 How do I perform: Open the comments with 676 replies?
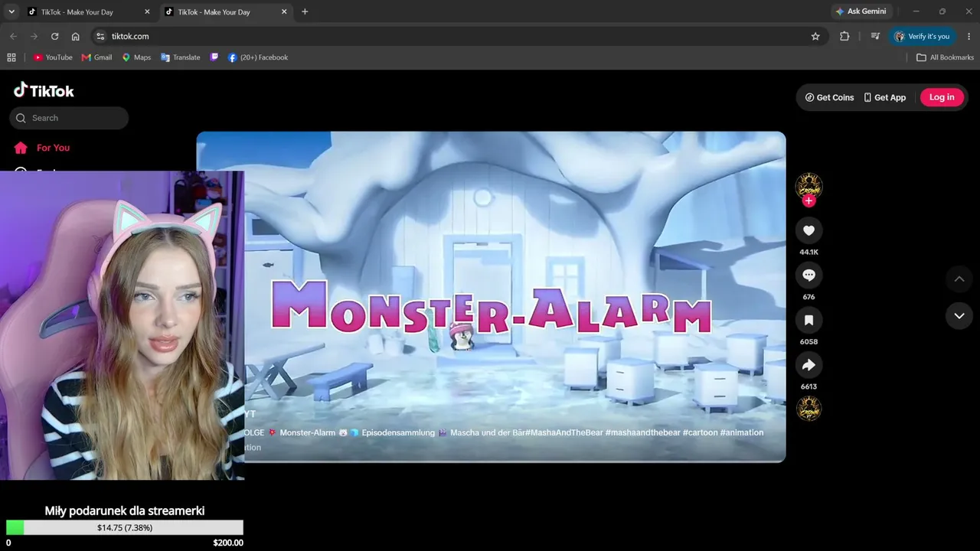coord(808,275)
